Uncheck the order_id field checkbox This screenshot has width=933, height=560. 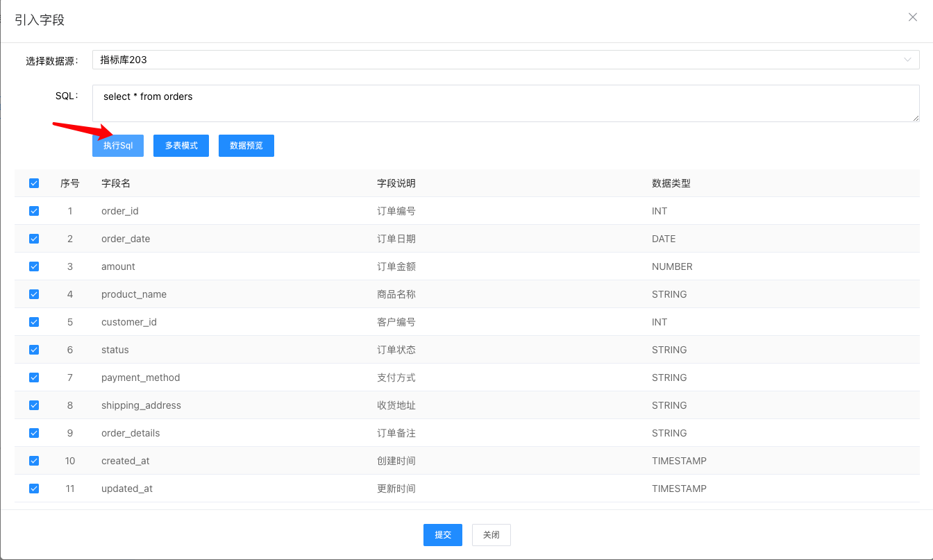point(34,211)
